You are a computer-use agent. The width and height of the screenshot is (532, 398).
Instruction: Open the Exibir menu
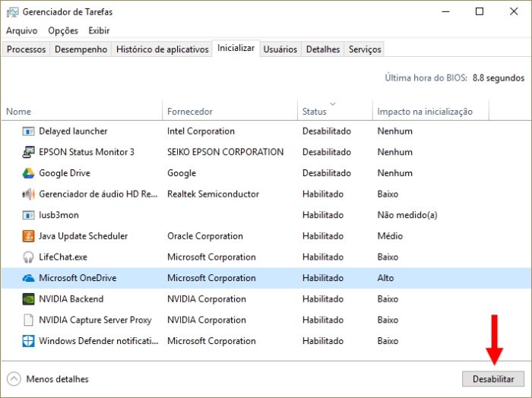[99, 30]
